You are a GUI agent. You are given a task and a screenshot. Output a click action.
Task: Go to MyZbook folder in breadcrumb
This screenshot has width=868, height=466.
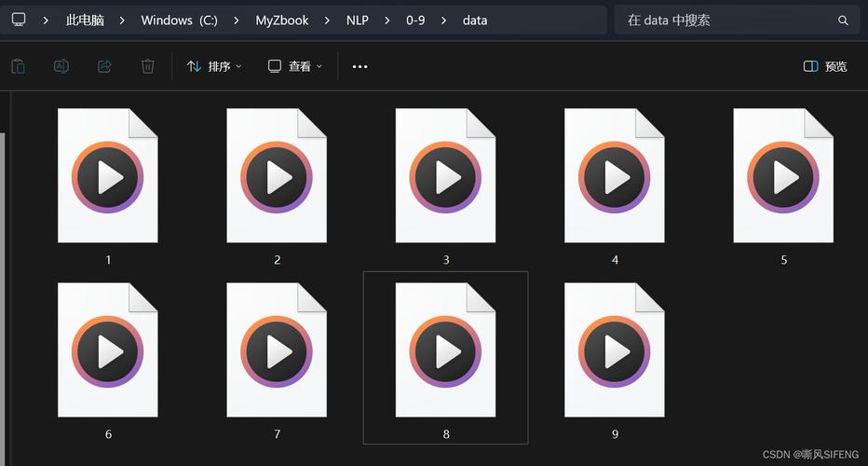282,21
